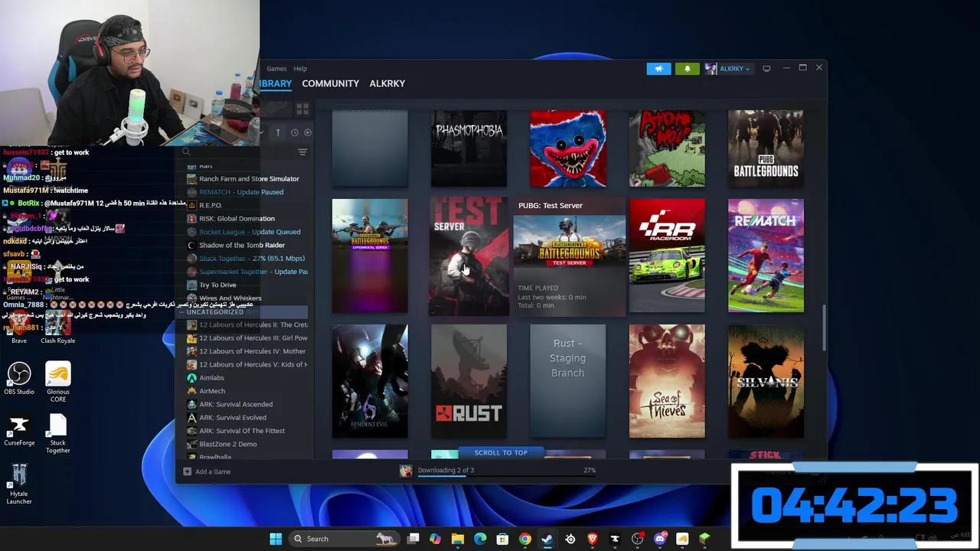The width and height of the screenshot is (980, 551).
Task: Select Shadow of the Tomb Raider
Action: (x=243, y=245)
